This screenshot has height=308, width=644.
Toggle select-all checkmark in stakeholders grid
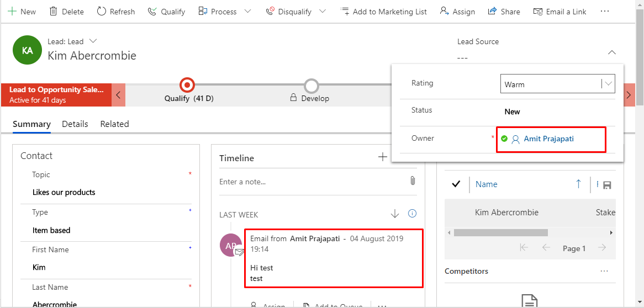456,184
